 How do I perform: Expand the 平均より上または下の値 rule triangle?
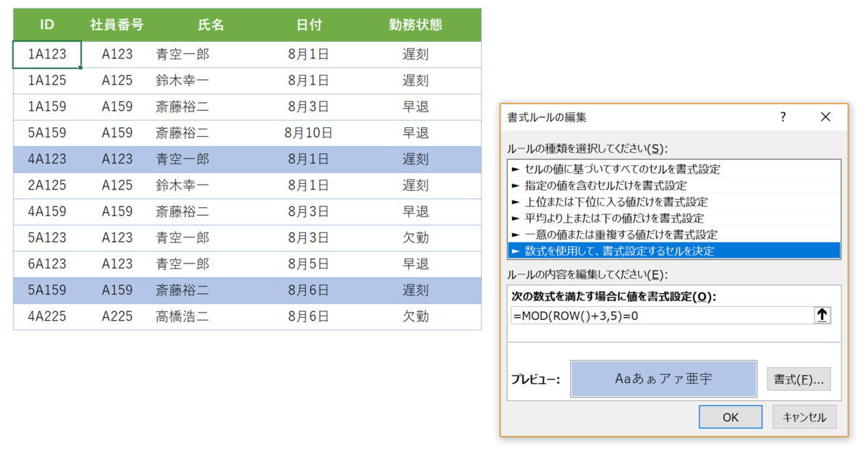pyautogui.click(x=515, y=218)
